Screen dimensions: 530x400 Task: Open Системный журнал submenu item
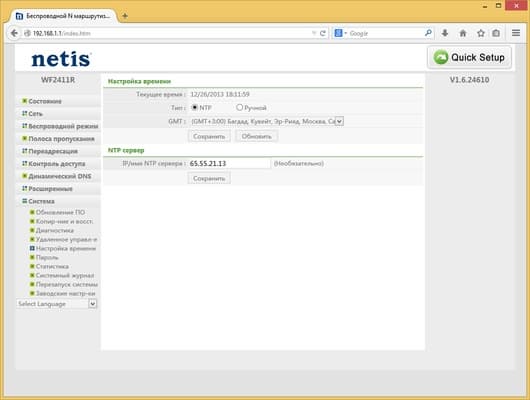[x=62, y=275]
